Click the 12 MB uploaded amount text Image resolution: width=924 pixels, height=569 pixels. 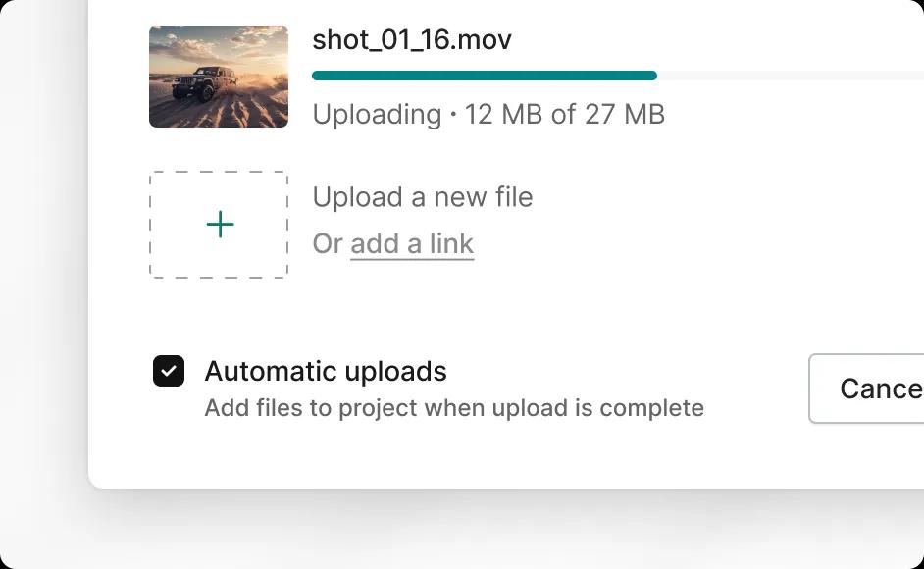tap(503, 115)
